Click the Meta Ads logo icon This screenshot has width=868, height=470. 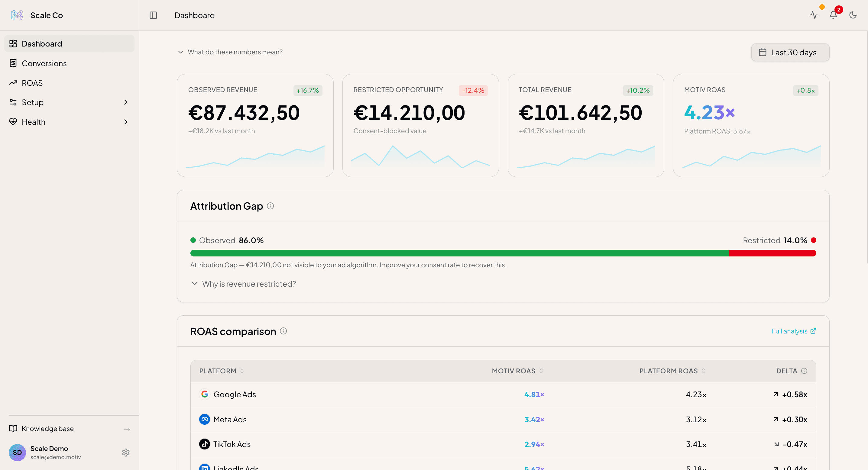205,419
